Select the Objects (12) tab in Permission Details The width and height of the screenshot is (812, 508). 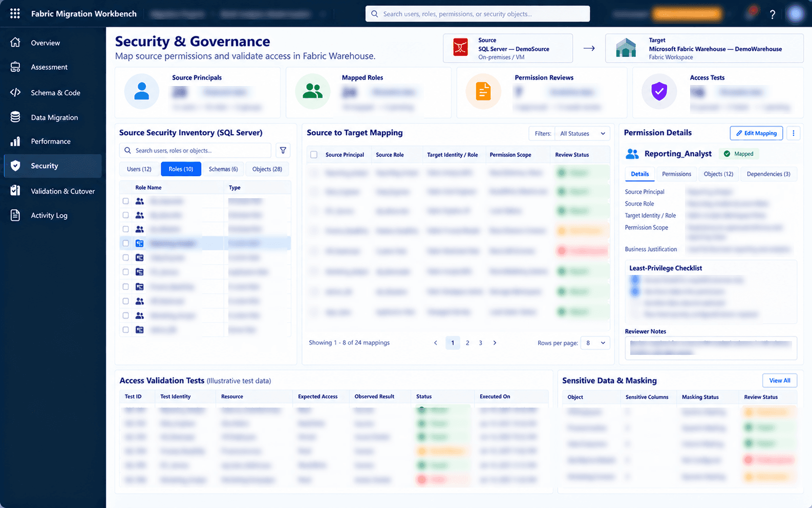pyautogui.click(x=718, y=174)
